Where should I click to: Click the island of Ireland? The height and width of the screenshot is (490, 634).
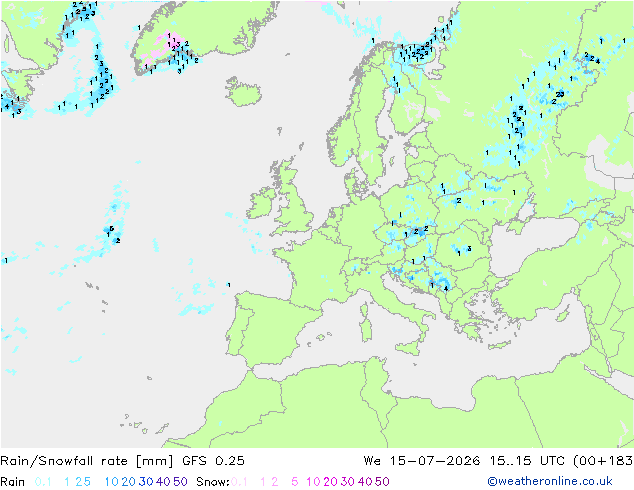coord(261,202)
